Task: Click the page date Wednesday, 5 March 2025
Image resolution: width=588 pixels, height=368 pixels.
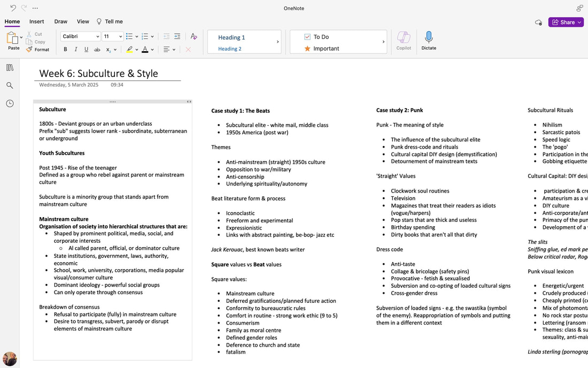Action: [68, 85]
